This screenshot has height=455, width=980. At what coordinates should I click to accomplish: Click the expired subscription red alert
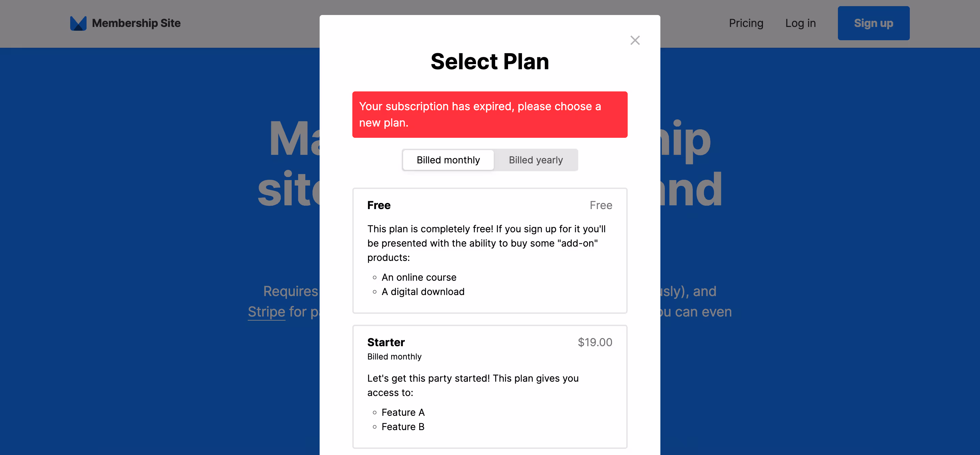tap(489, 115)
